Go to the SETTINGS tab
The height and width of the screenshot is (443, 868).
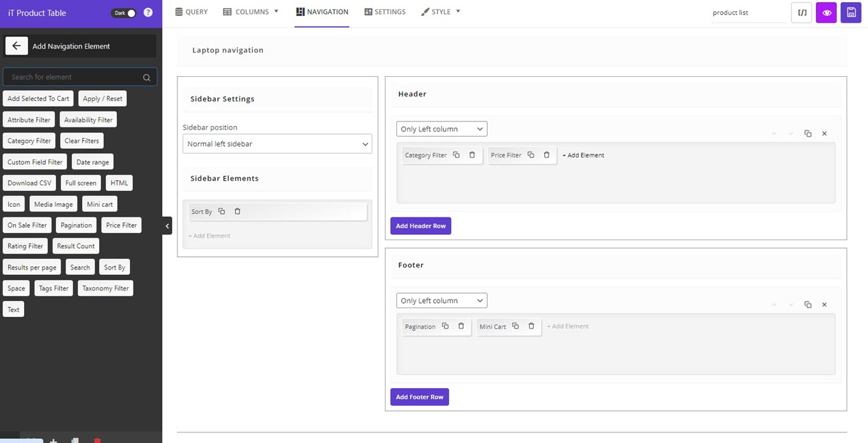385,12
